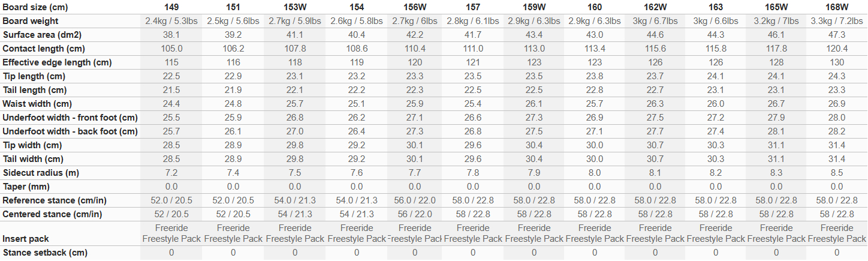This screenshot has width=868, height=261.
Task: Select the 56.0 / 22.0 reference stance cell
Action: [x=415, y=200]
